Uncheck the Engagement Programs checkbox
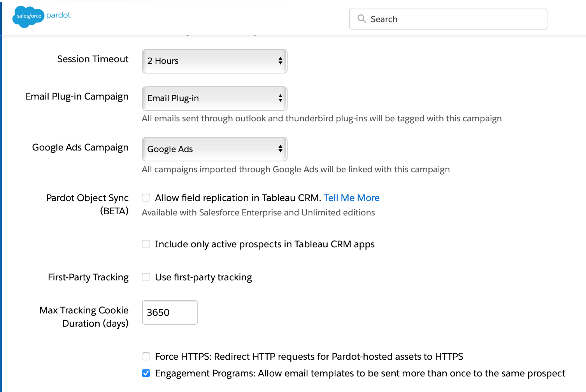The height and width of the screenshot is (392, 586). click(x=146, y=373)
